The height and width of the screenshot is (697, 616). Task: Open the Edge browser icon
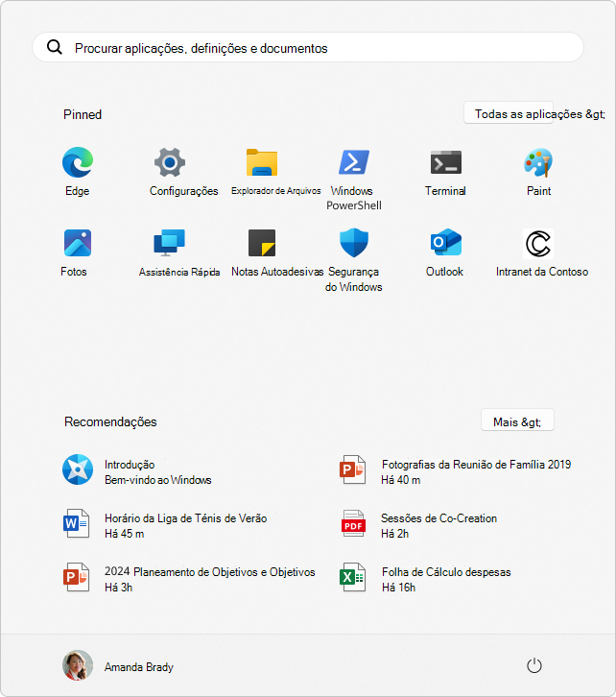pos(78,162)
